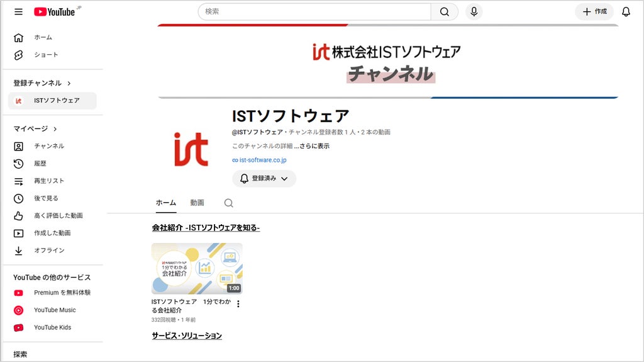Click the search magnifier button

[x=445, y=12]
